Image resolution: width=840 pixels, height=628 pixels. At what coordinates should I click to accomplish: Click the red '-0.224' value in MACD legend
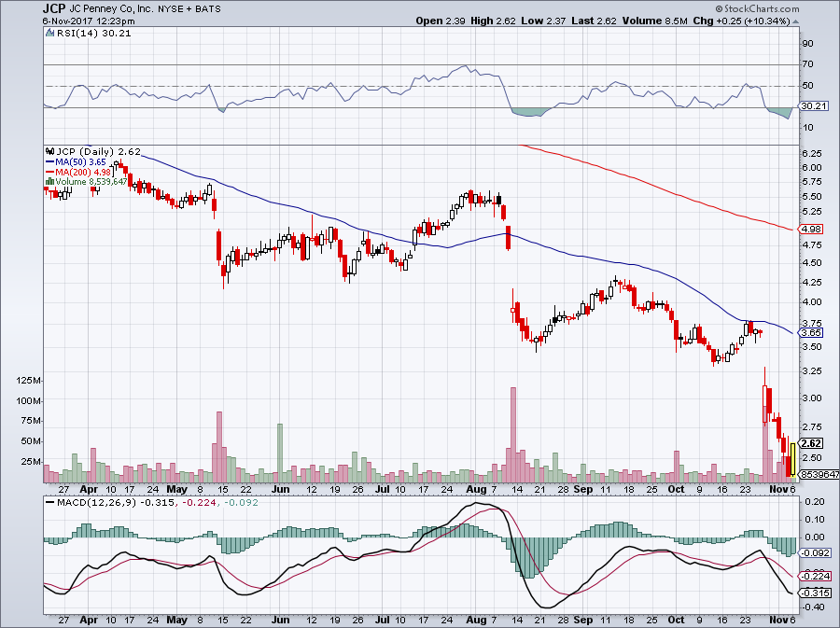pos(199,503)
